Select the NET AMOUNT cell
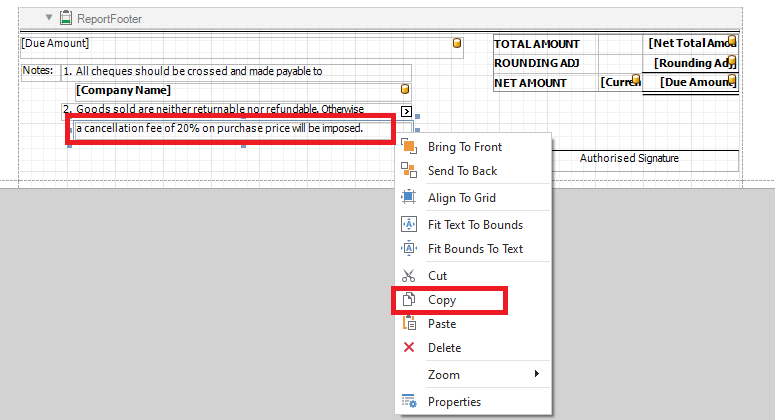Screen dimensions: 779x420 pyautogui.click(x=545, y=83)
